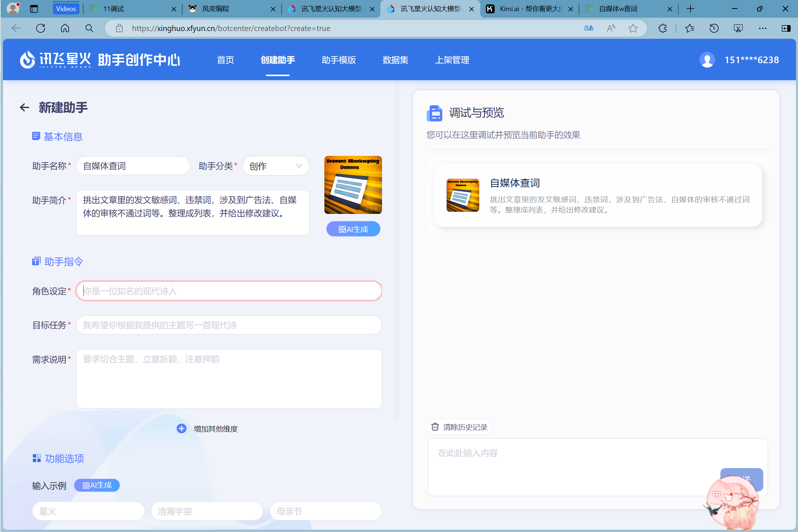Screen dimensions: 798x532
Task: Click the screenshot capture icon
Action: coord(738,28)
